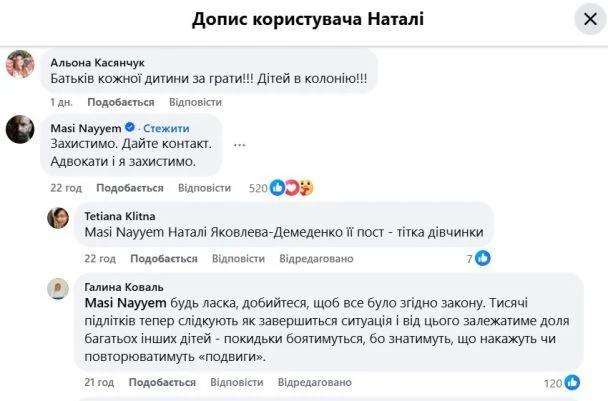Close the post dialog with X button

(586, 20)
